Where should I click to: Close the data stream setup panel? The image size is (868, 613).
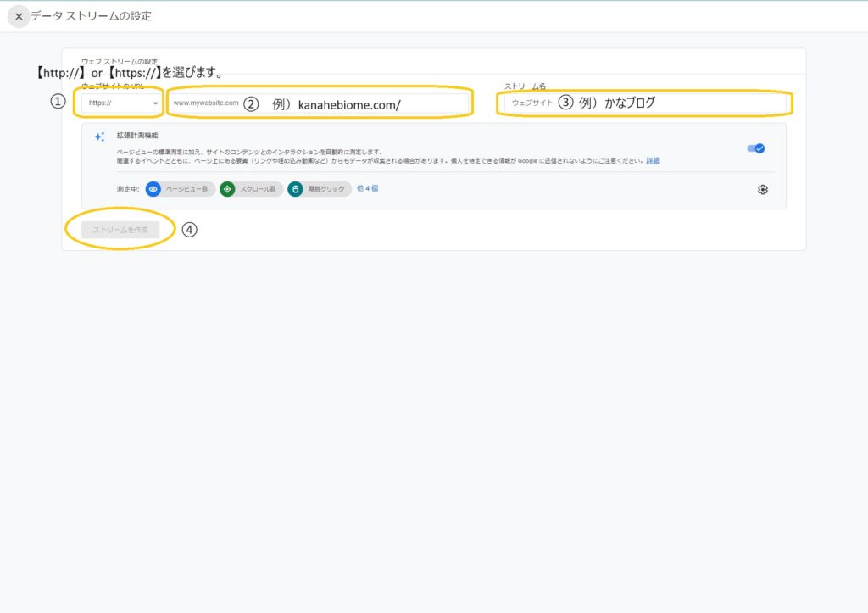pos(19,16)
